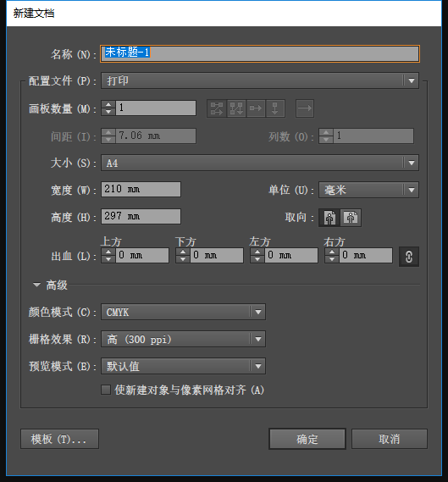Image resolution: width=448 pixels, height=482 pixels.
Task: Select grid by column artboard layout icon
Action: click(236, 108)
